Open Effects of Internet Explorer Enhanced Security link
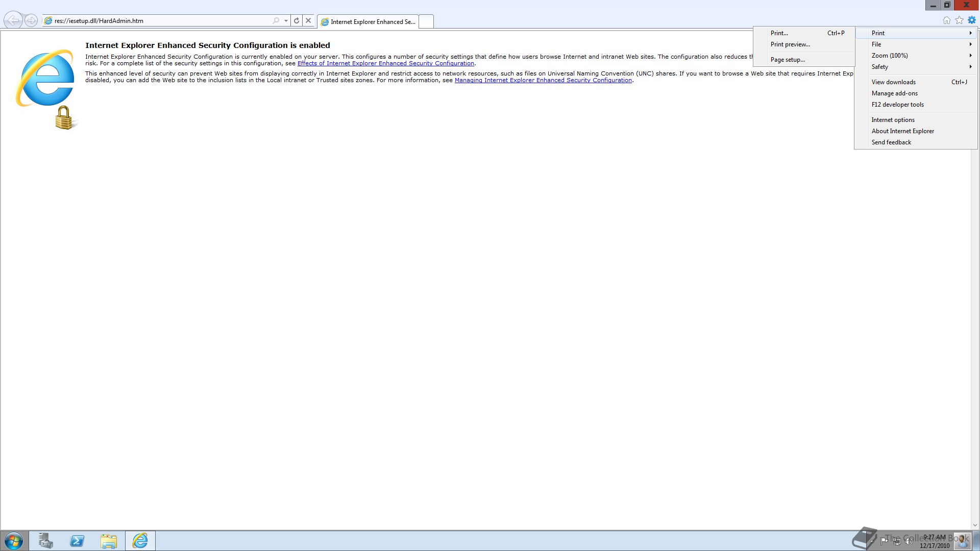 (x=386, y=63)
